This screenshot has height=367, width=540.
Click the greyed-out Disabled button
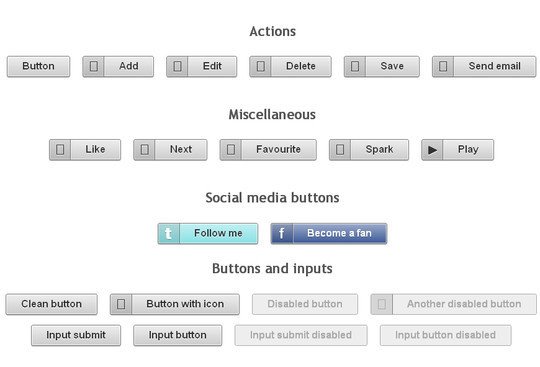pos(305,304)
